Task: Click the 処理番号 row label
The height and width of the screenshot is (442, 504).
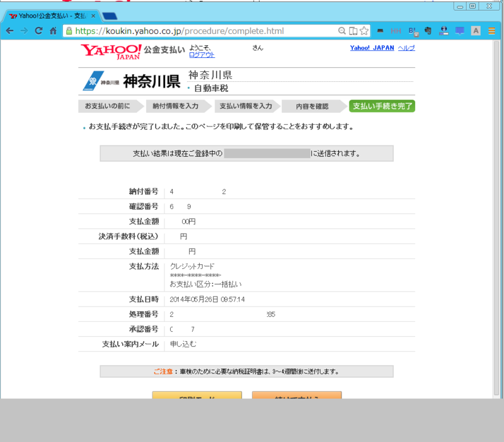Action: 144,314
